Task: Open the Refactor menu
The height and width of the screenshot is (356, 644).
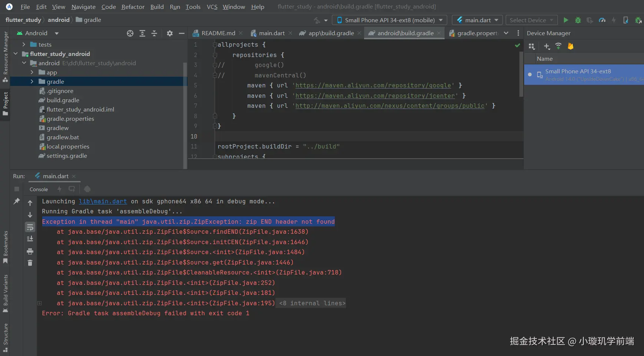Action: (x=133, y=7)
